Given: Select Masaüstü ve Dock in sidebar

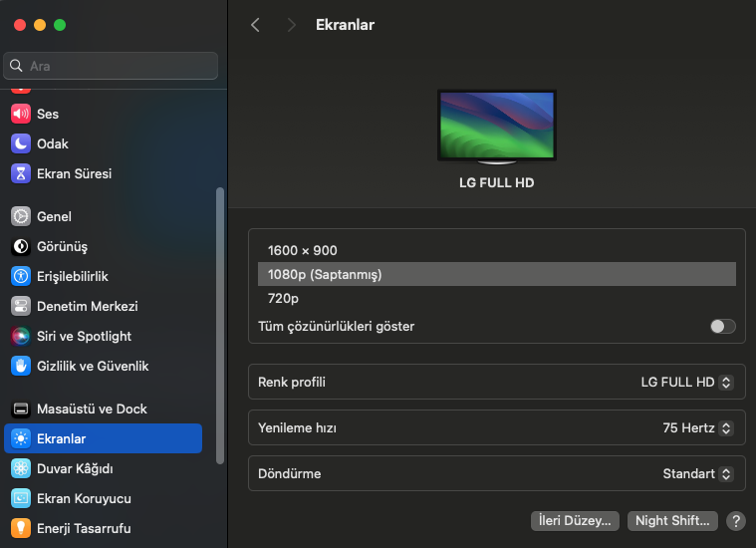Looking at the screenshot, I should [92, 409].
